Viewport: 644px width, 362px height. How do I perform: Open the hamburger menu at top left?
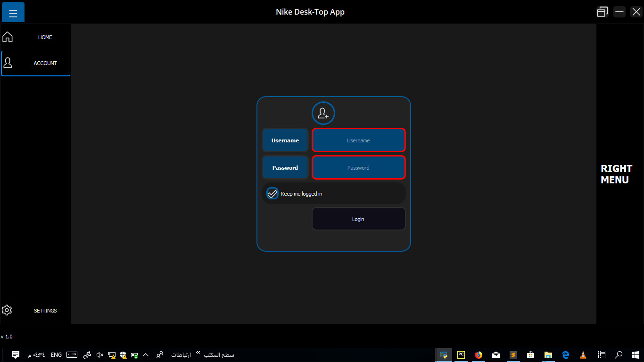pyautogui.click(x=13, y=12)
